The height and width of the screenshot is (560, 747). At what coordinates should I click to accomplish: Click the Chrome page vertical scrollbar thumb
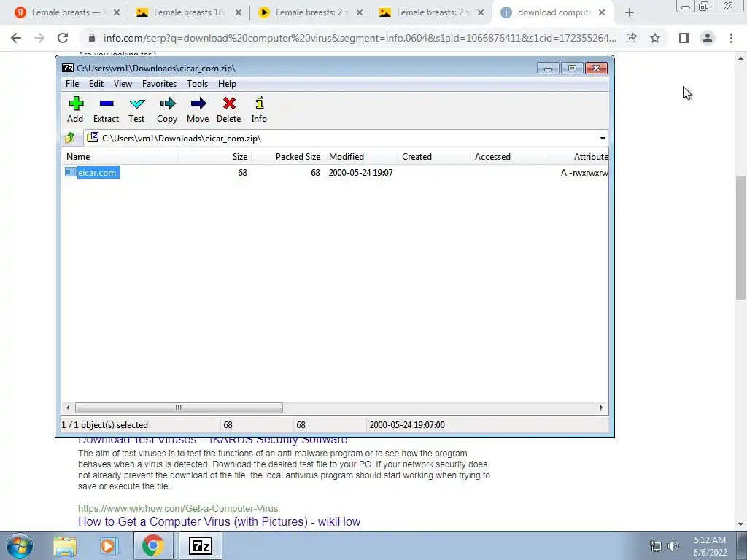(740, 238)
